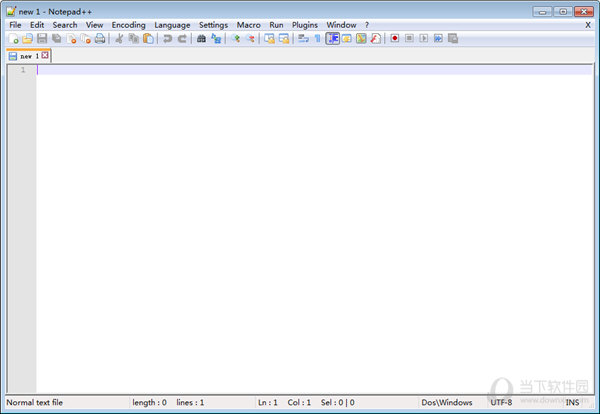Click the Cut scissors icon
Image resolution: width=600 pixels, height=414 pixels.
[119, 39]
